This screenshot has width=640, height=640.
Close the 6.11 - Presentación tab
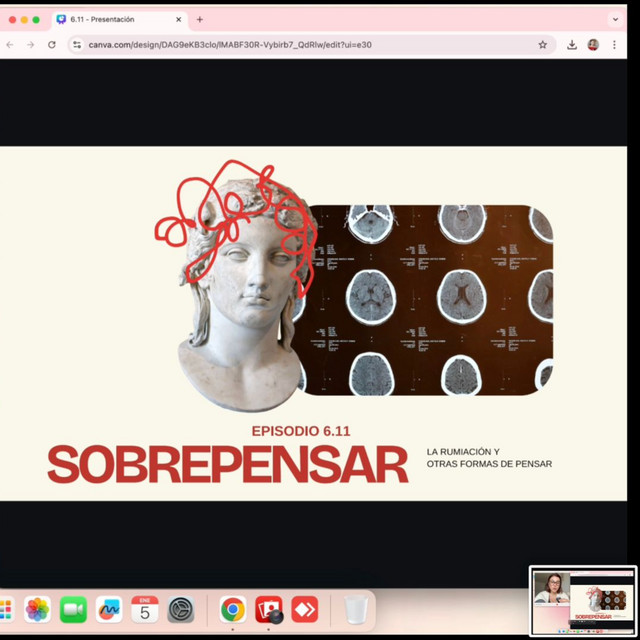178,19
